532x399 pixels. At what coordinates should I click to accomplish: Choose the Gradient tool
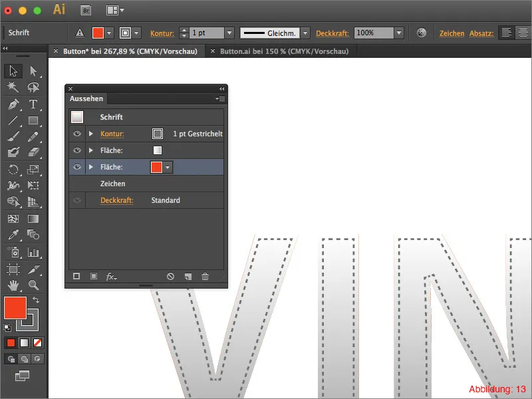(33, 219)
